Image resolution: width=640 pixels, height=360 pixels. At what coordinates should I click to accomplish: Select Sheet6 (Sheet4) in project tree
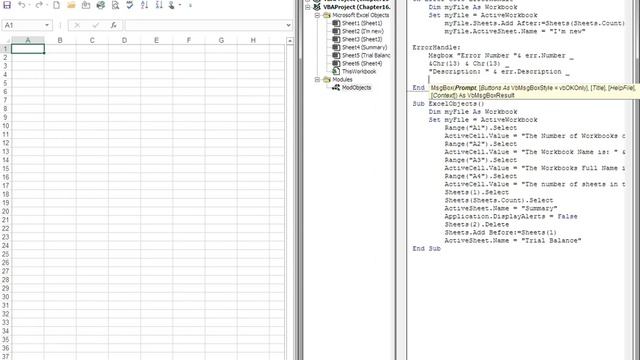[362, 64]
